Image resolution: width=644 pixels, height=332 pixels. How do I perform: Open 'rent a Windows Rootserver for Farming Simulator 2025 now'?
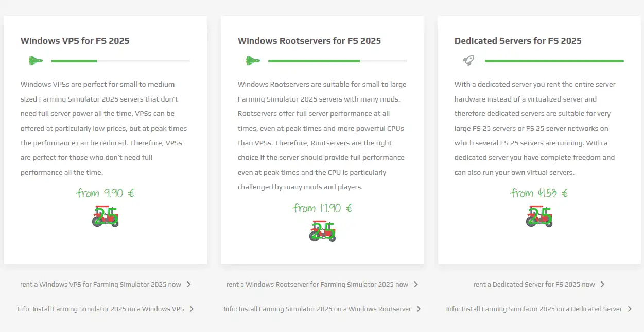[317, 284]
